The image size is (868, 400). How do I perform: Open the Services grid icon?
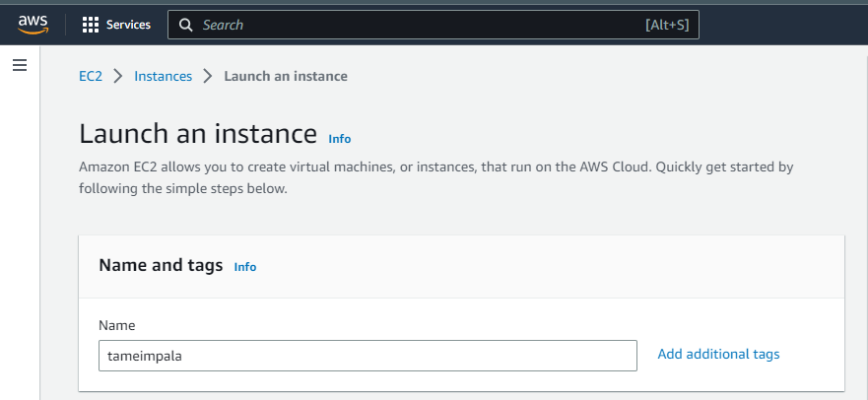[x=91, y=25]
